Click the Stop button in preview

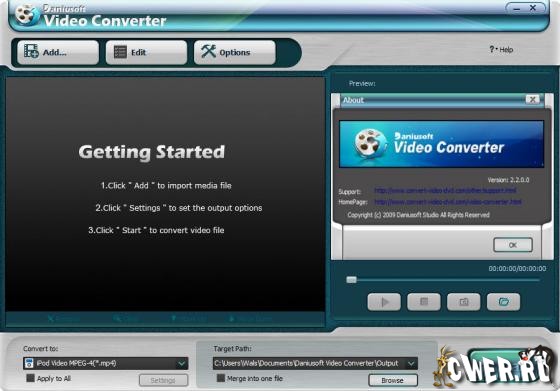tap(424, 302)
